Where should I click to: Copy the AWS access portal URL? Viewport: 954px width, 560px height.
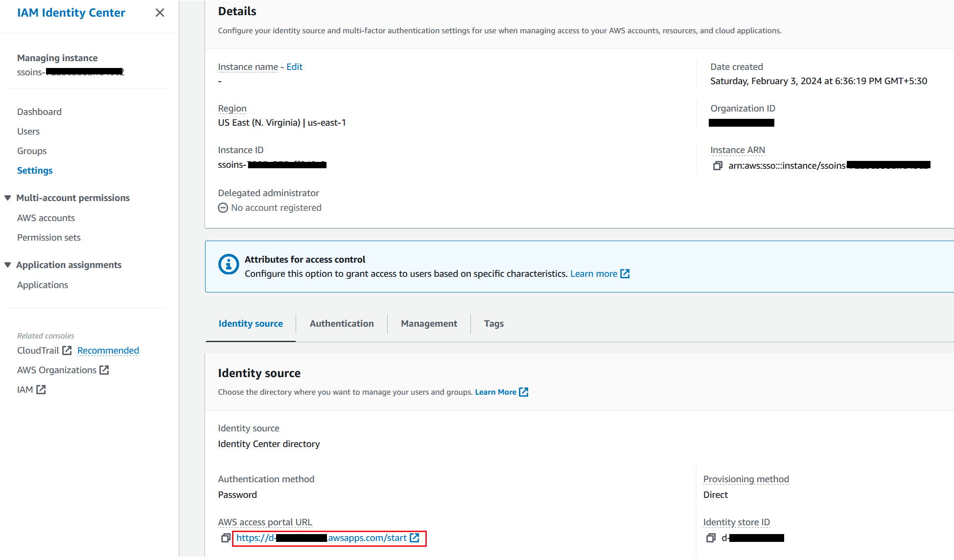tap(225, 538)
